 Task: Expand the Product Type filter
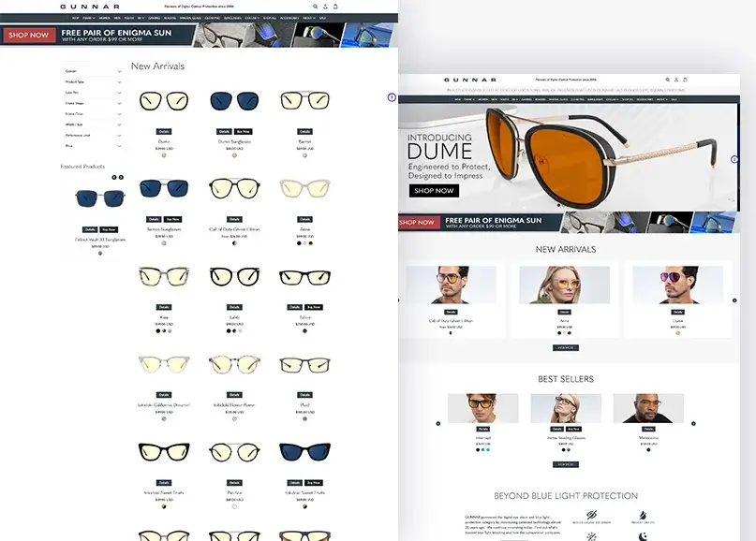click(93, 81)
